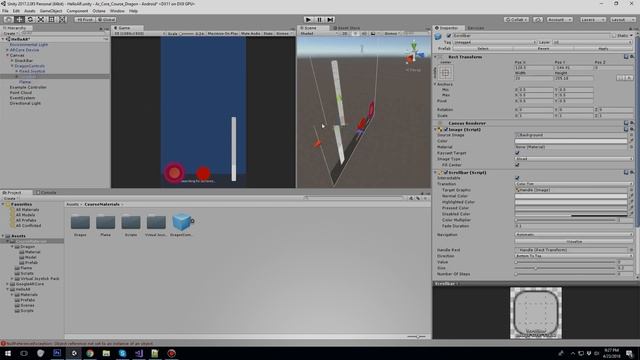Select EventSystem in Hierarchy
Screen dimensions: 640x360
(x=22, y=98)
